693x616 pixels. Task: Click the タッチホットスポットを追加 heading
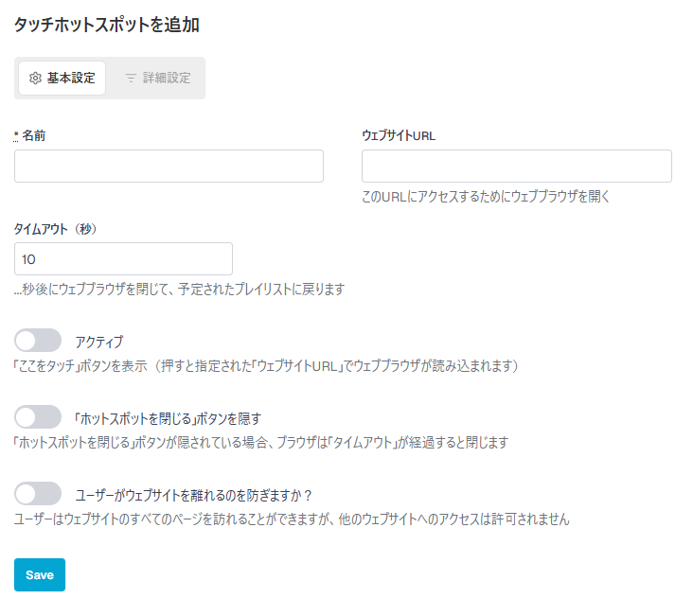(107, 25)
